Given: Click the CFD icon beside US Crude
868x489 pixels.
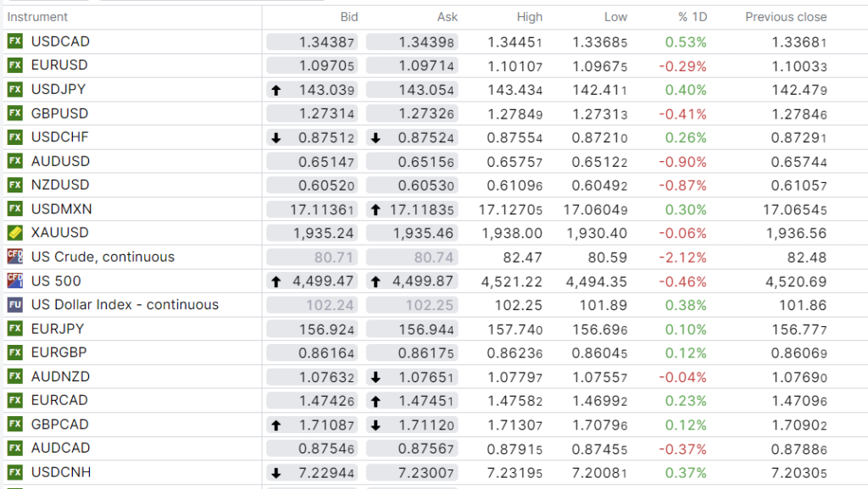Looking at the screenshot, I should point(14,257).
